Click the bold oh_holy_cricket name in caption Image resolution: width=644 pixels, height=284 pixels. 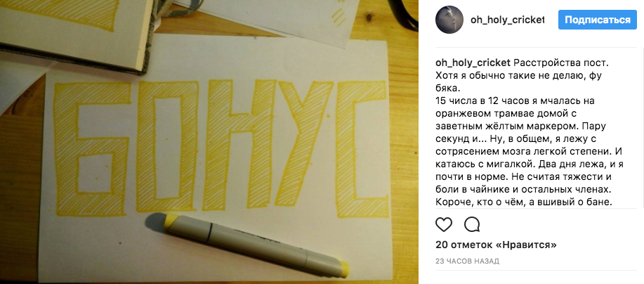pos(473,63)
